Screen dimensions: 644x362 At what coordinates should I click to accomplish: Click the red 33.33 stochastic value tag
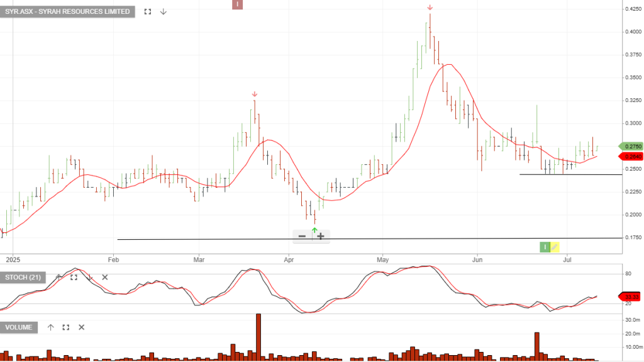coord(630,297)
